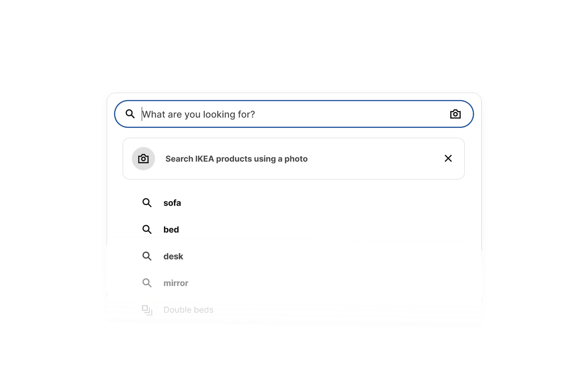Click the search icon beside "sofa"
Screen dimensions: 588x374
tap(147, 203)
